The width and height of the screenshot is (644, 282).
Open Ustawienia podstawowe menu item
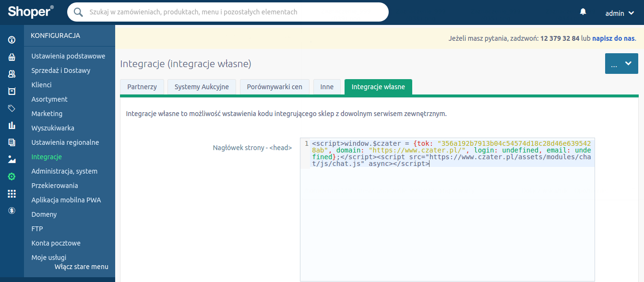pyautogui.click(x=68, y=56)
